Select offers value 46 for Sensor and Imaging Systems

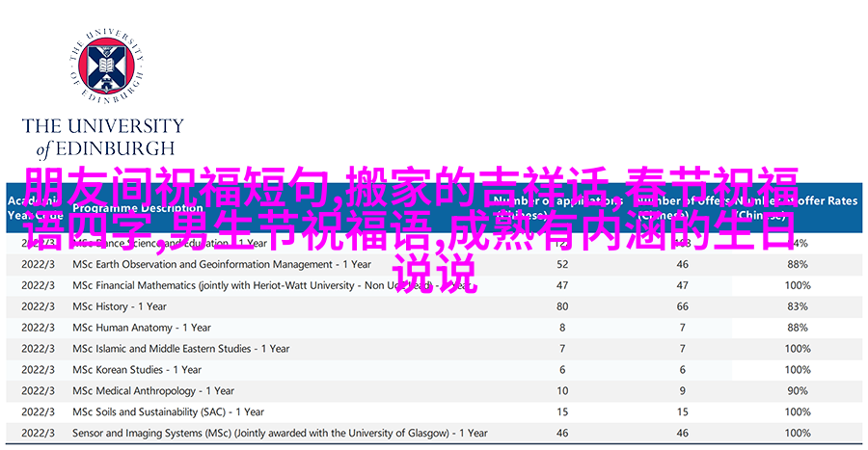[683, 433]
